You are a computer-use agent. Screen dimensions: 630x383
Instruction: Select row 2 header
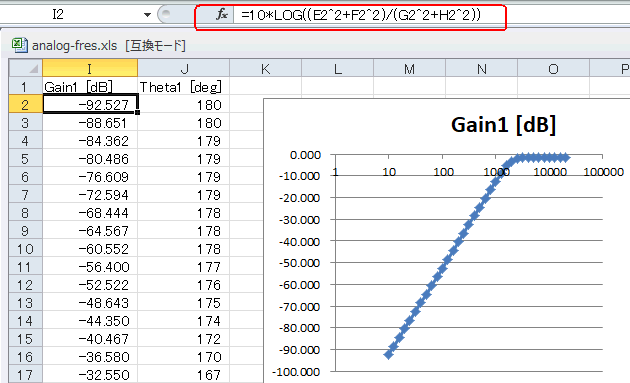click(x=25, y=104)
